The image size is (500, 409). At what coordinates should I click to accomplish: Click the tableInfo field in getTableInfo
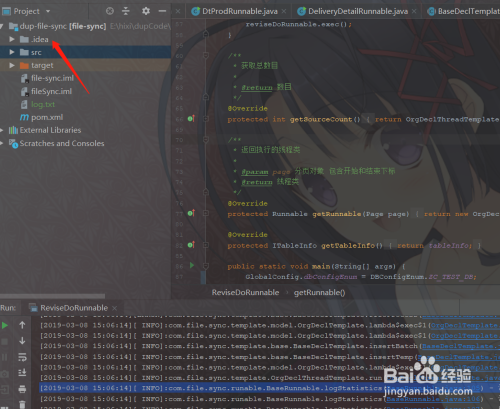tap(450, 245)
